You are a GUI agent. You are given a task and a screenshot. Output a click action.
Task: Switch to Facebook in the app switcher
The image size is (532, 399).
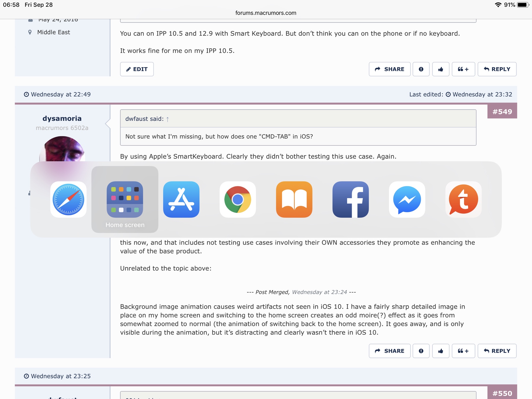tap(351, 199)
